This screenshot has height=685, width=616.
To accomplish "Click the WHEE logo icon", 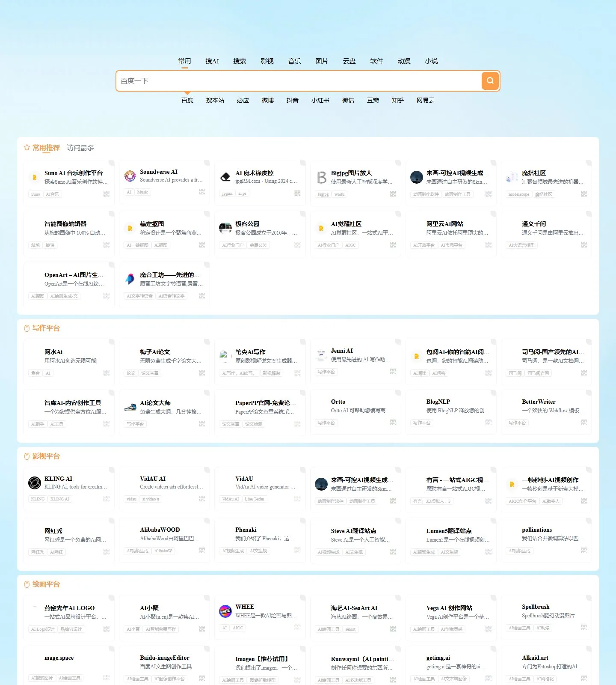I will click(x=225, y=611).
